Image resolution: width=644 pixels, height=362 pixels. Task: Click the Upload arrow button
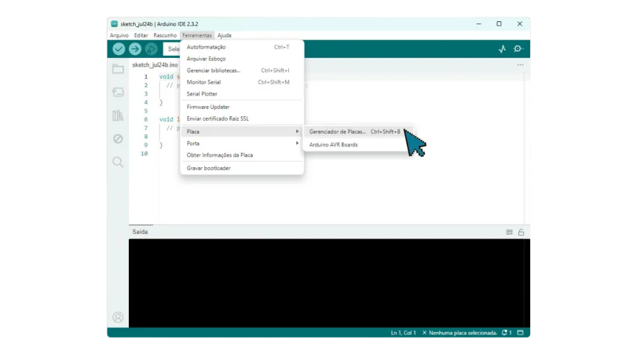tap(135, 49)
